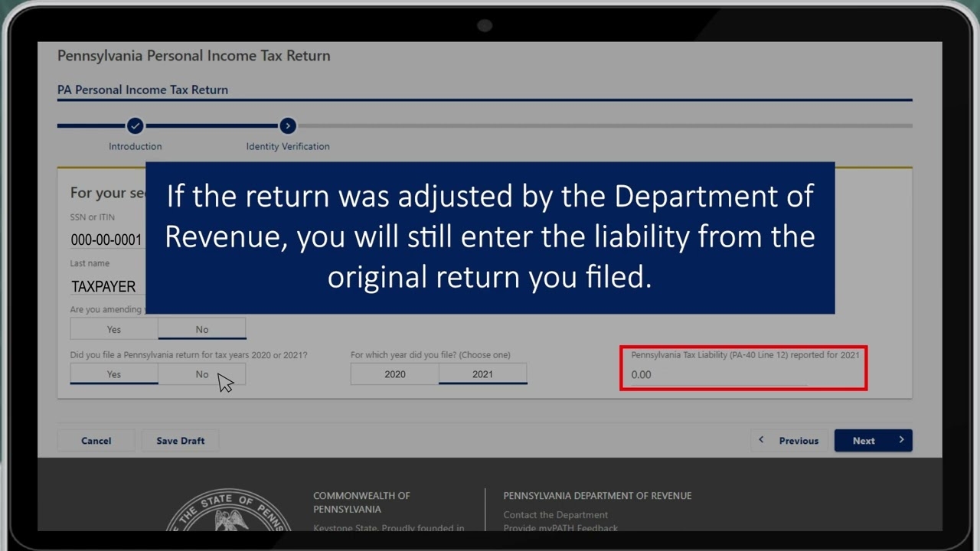Select 2020 as the filing year
Screen dimensions: 980x551
pyautogui.click(x=395, y=374)
